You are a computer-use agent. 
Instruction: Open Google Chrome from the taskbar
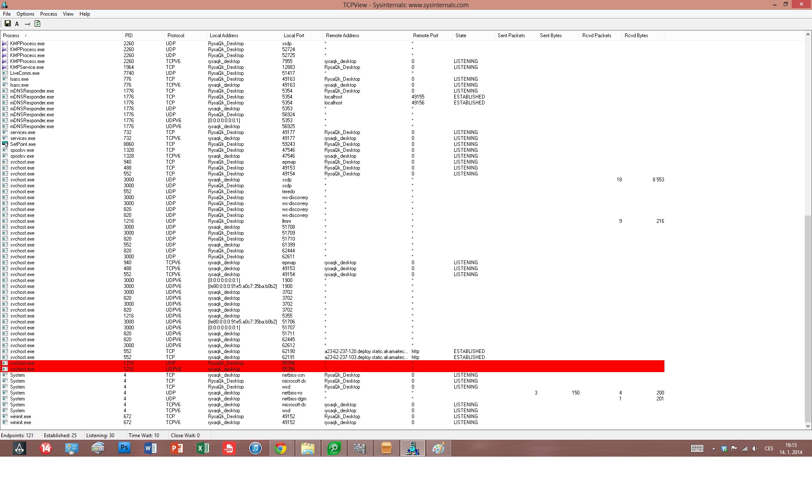pyautogui.click(x=280, y=448)
